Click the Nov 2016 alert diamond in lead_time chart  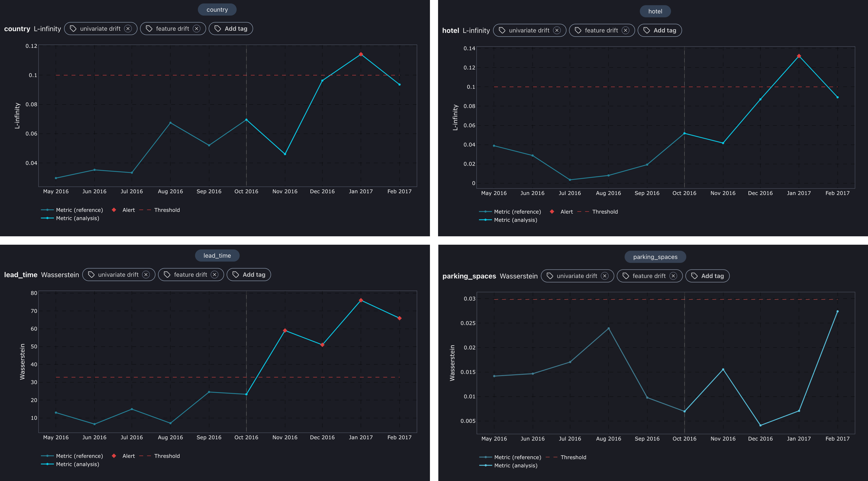point(285,331)
